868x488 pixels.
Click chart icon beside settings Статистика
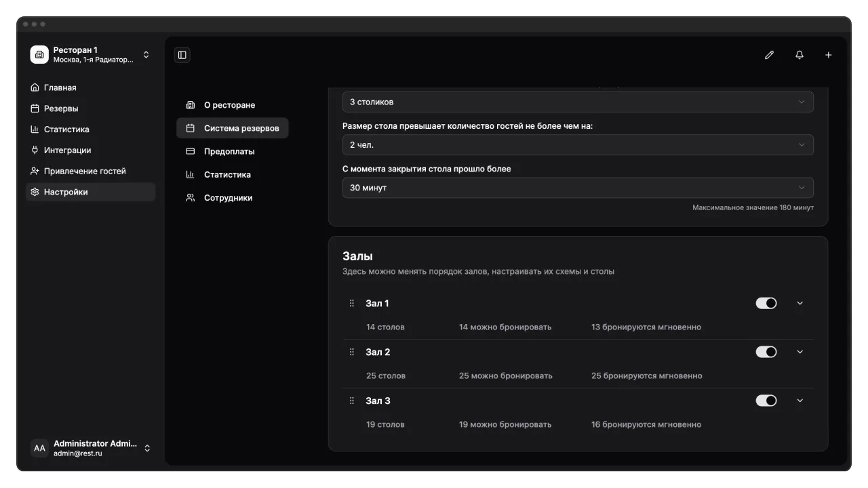191,174
